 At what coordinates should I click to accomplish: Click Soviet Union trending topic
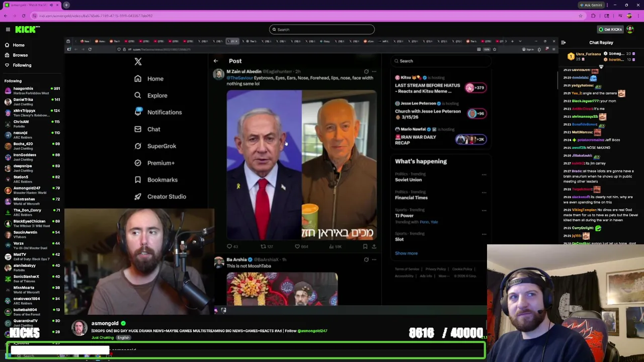pos(408,179)
